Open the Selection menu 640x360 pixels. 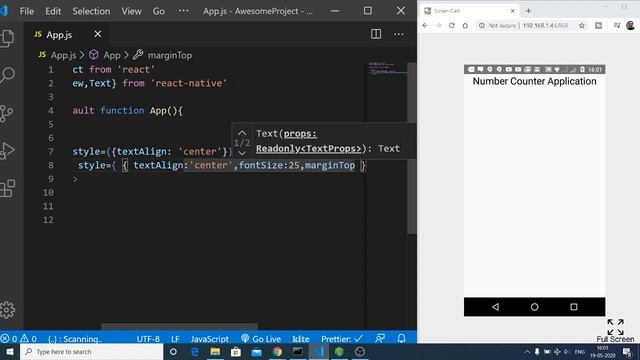click(x=91, y=11)
